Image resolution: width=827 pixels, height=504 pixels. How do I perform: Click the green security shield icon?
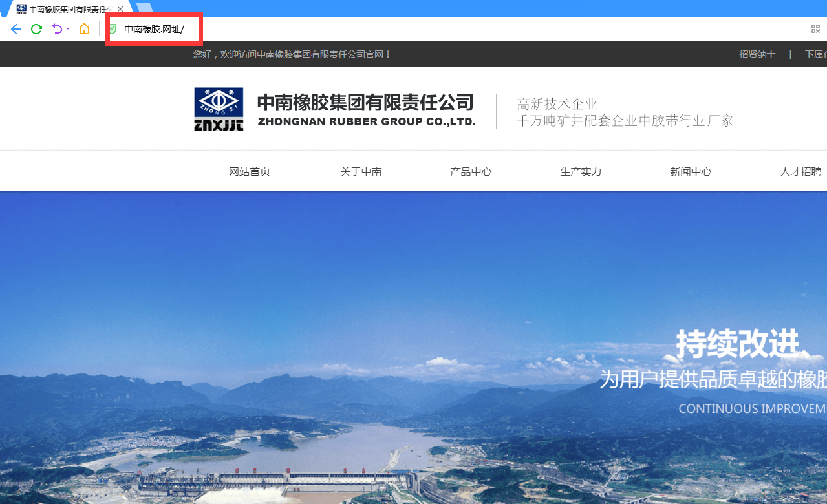113,29
